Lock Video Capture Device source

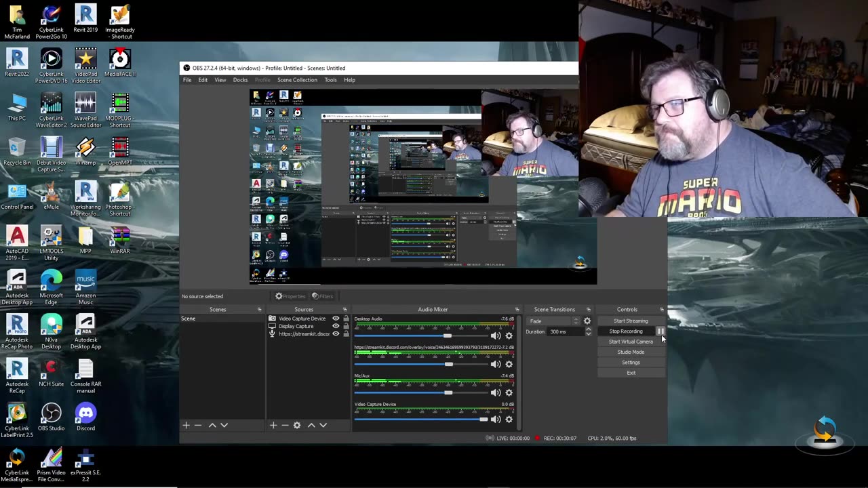tap(346, 319)
